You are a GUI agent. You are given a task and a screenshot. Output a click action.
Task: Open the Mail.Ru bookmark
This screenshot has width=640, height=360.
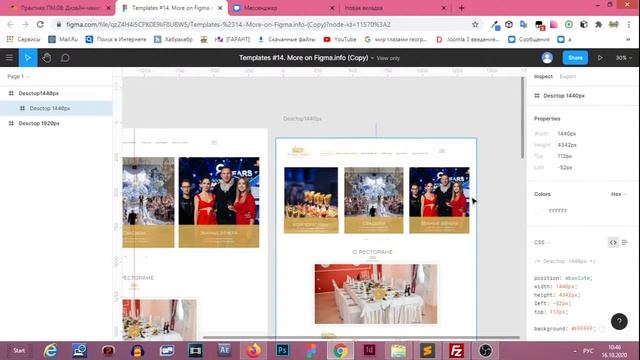coord(63,39)
